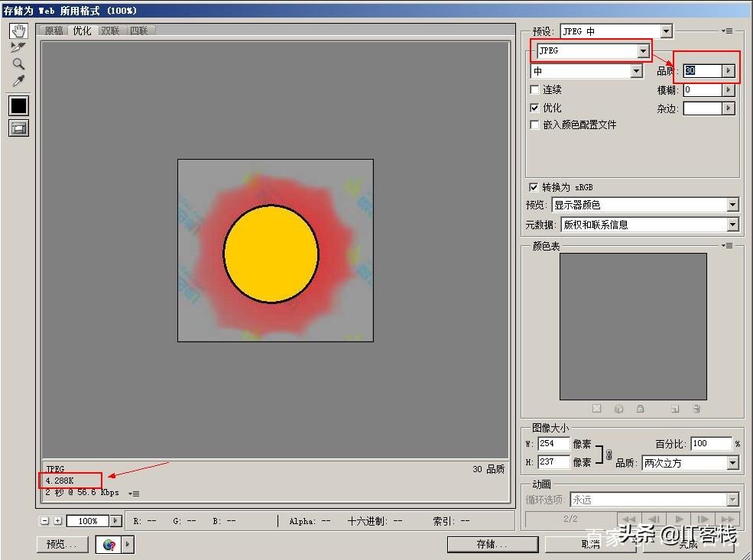Click the black eyedropper color swatch
The width and height of the screenshot is (753, 560).
(18, 105)
